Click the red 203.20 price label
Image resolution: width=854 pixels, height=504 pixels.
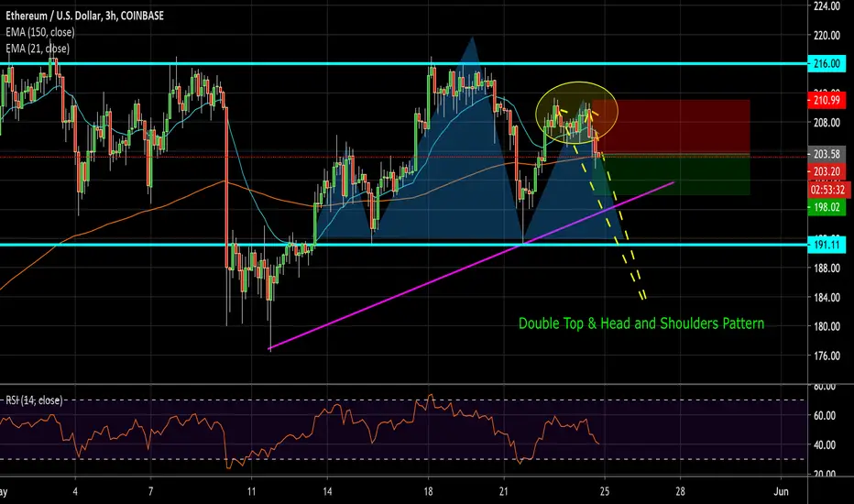[x=827, y=171]
